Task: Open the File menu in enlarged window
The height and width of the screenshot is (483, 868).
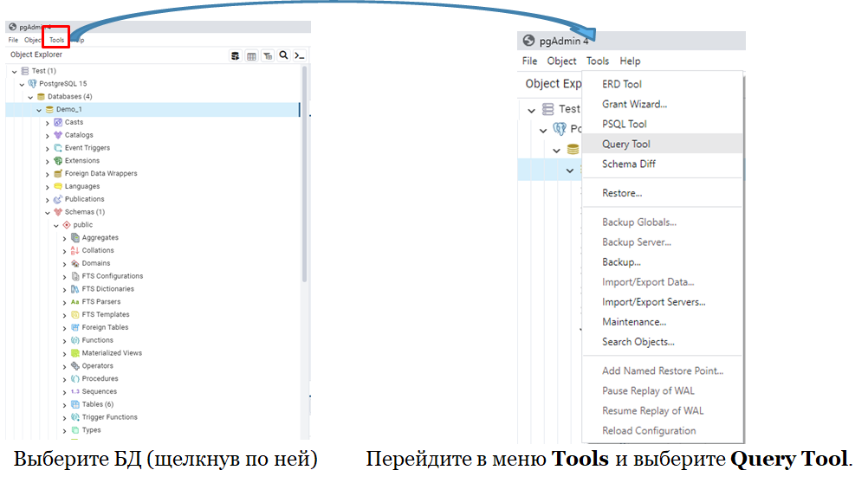Action: (529, 61)
